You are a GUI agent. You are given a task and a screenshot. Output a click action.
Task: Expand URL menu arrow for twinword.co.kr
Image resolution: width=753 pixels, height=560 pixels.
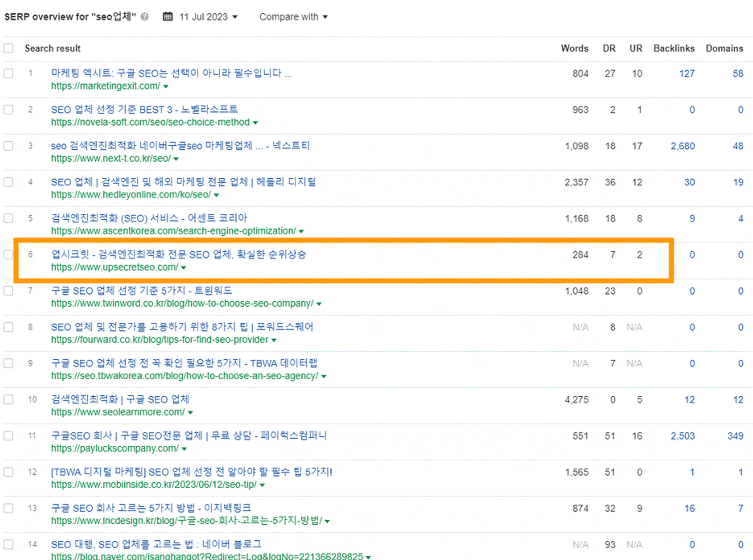point(319,304)
